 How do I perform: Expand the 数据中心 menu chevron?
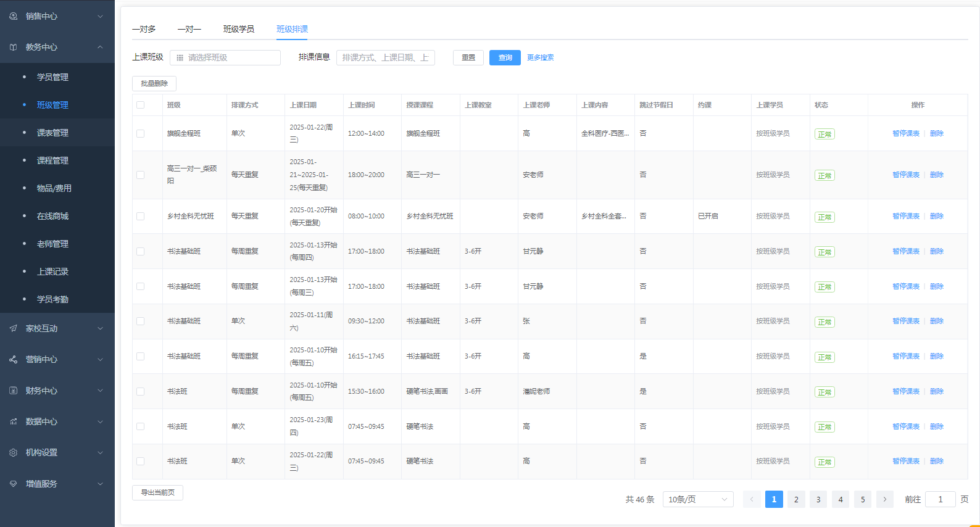[x=100, y=421]
